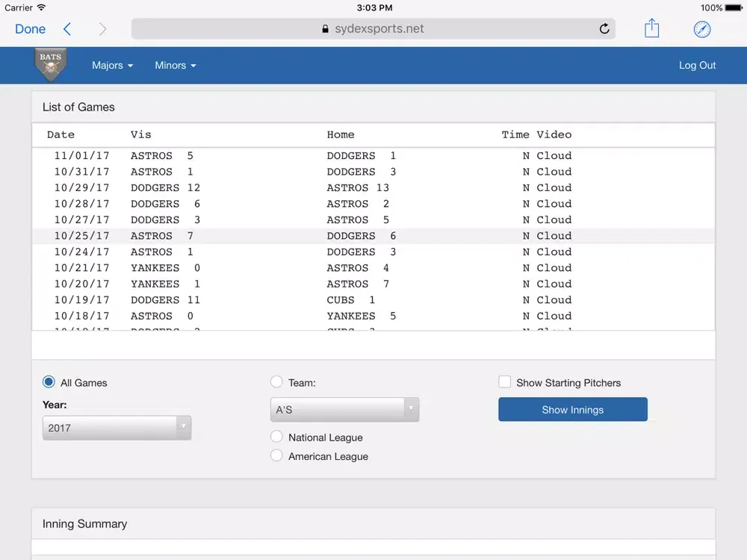Select the 10/31/17 game row
The image size is (747, 560).
pos(373,172)
